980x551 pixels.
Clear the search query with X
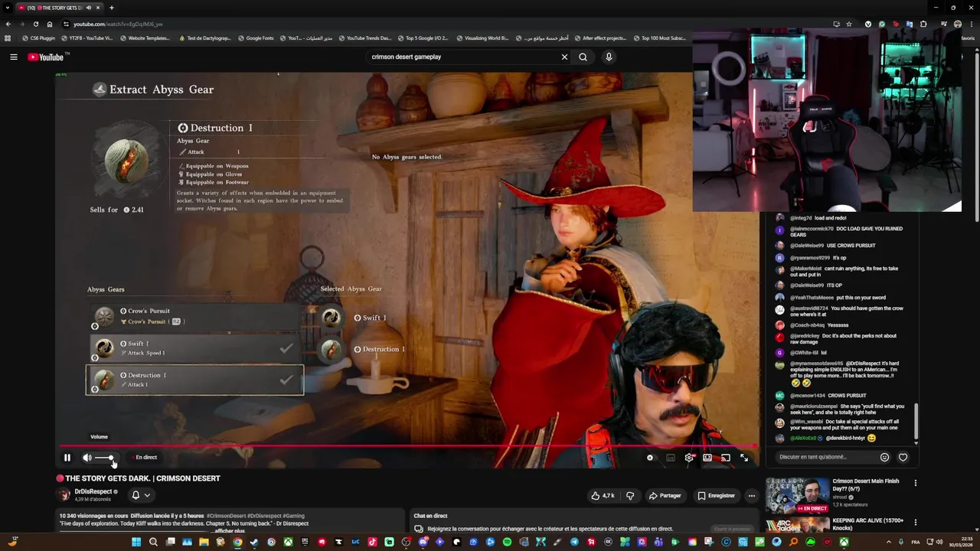564,57
